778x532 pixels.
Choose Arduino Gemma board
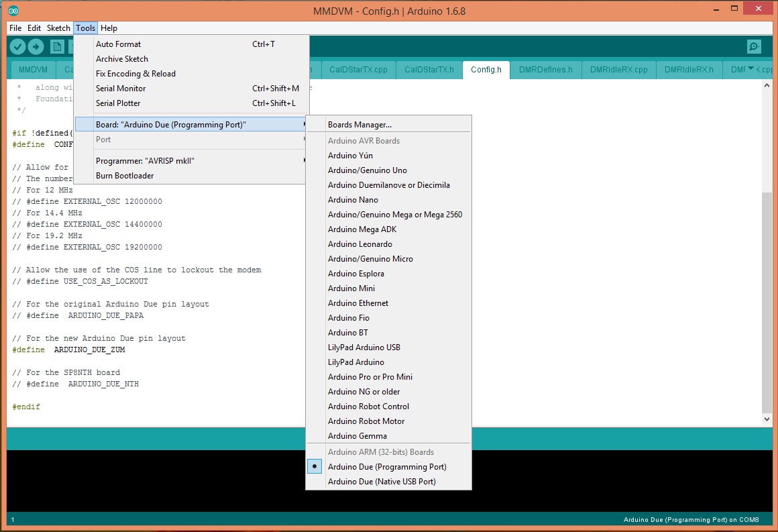pos(388,435)
